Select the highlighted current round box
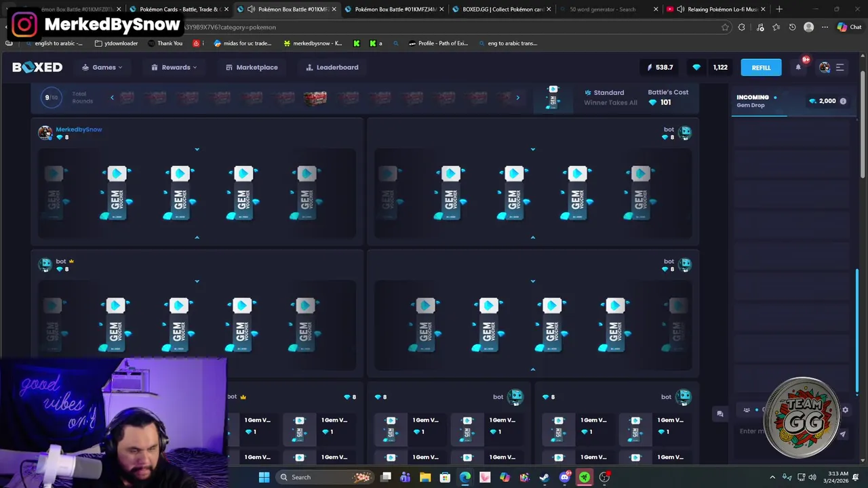Image resolution: width=868 pixels, height=488 pixels. click(x=315, y=98)
